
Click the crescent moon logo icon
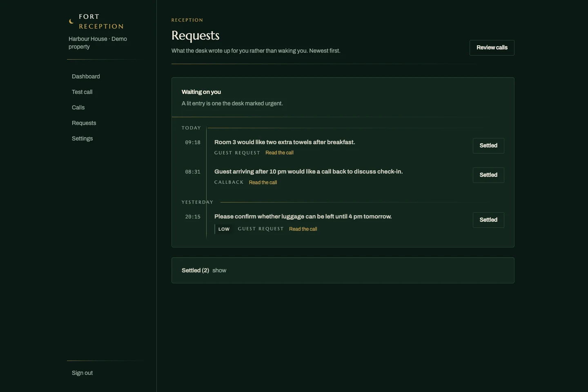click(71, 21)
